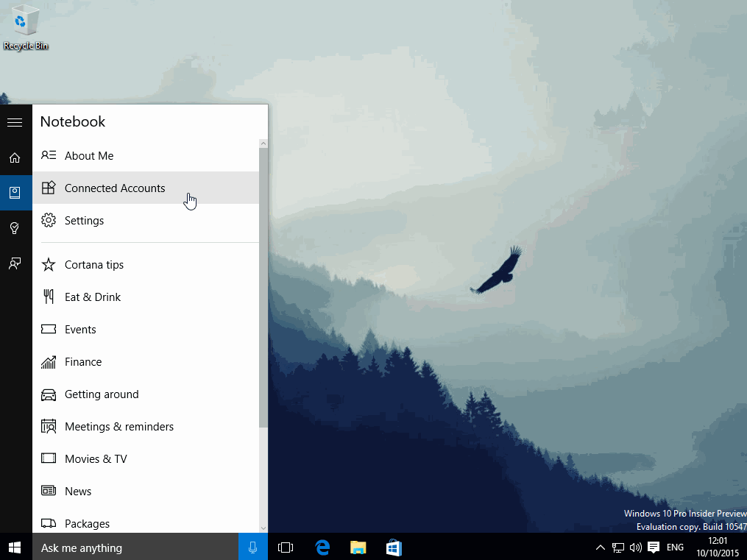This screenshot has width=747, height=560.
Task: Open Meetings & reminders category
Action: point(118,427)
